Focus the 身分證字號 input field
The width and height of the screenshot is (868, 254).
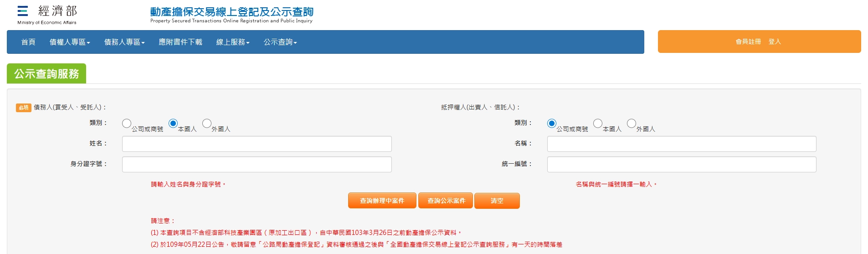coord(257,165)
